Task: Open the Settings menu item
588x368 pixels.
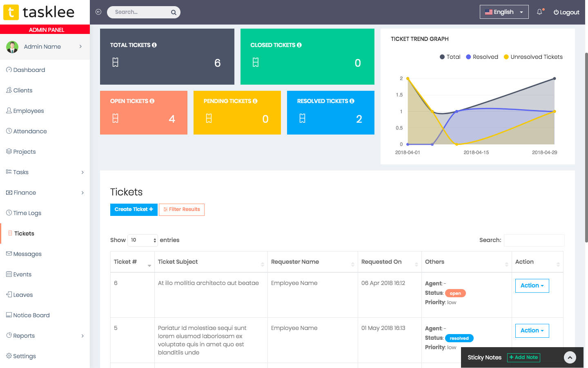Action: tap(24, 356)
